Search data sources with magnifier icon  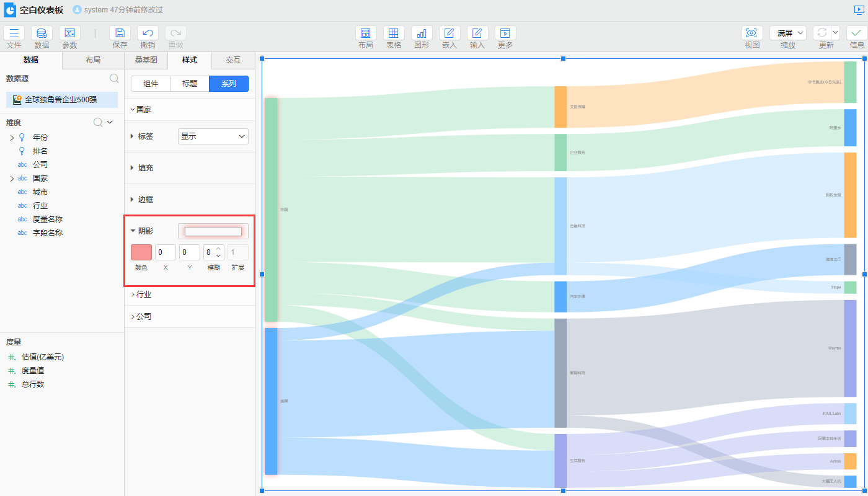click(114, 78)
